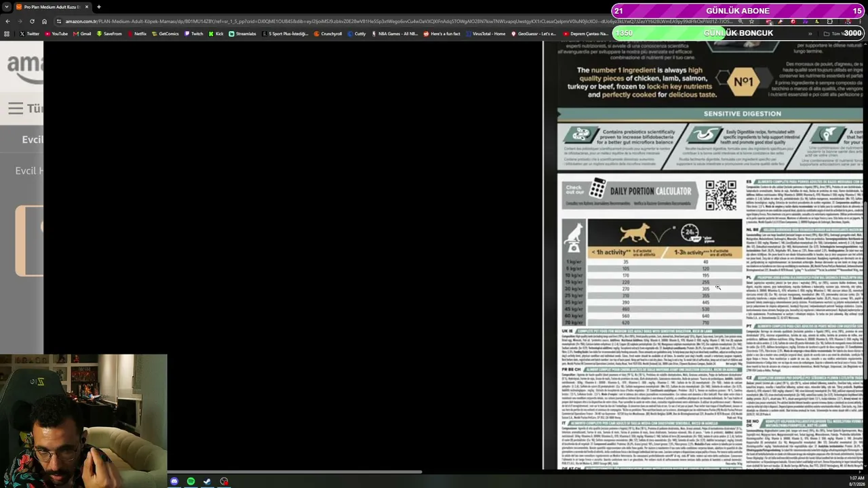Click the Daily Portion Calculator heading
Image resolution: width=868 pixels, height=488 pixels.
point(650,191)
